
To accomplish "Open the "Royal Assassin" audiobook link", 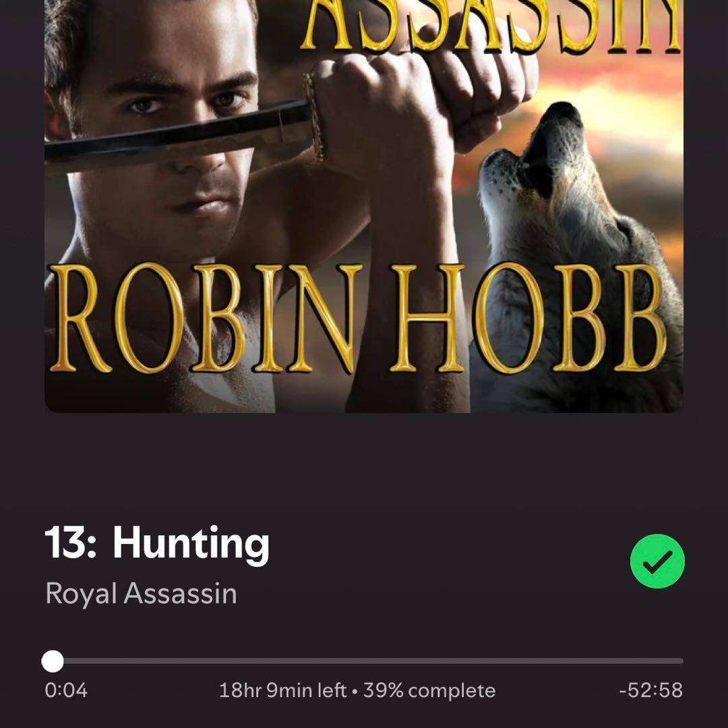I will [x=141, y=593].
